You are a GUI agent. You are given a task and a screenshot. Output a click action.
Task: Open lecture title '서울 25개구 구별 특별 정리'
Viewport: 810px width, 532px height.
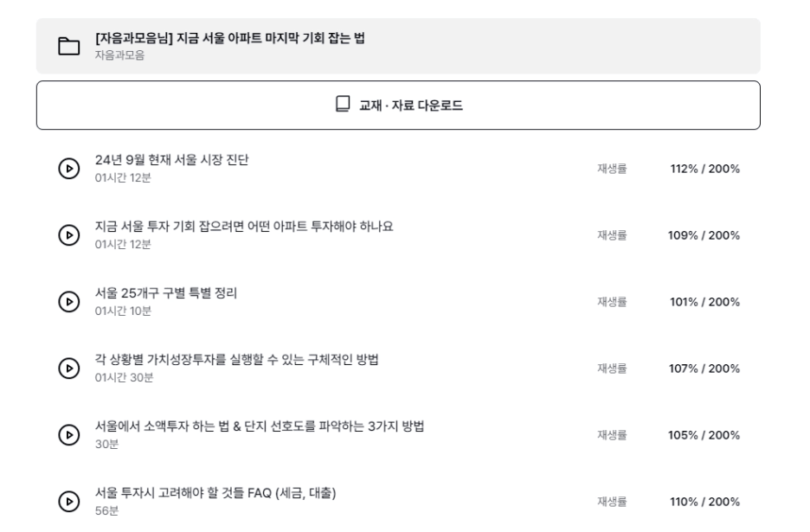[x=166, y=293]
